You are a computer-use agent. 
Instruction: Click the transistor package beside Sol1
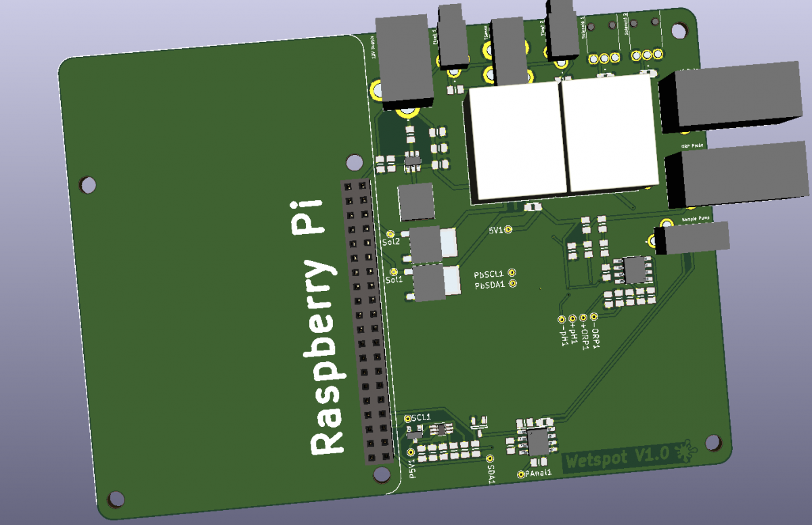point(434,283)
